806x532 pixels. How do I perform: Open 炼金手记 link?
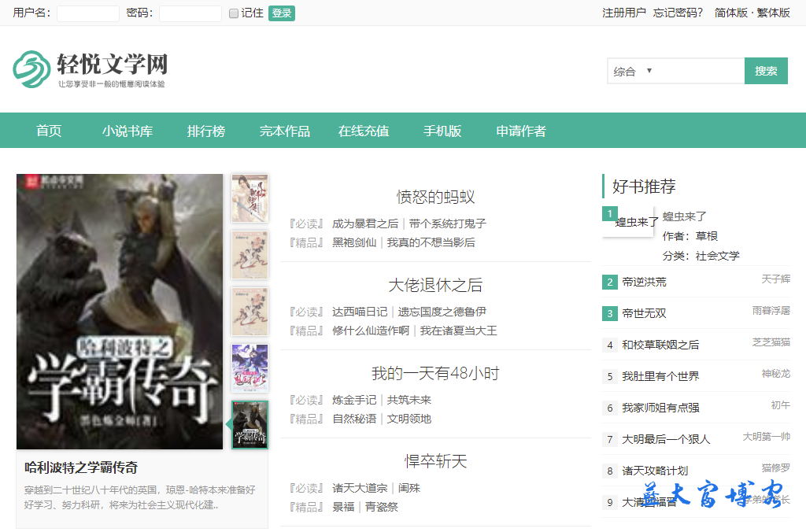pyautogui.click(x=354, y=400)
